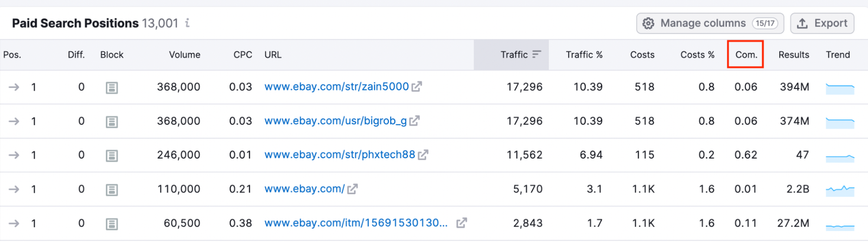Click block icon in the 246,000 volume row

(112, 156)
